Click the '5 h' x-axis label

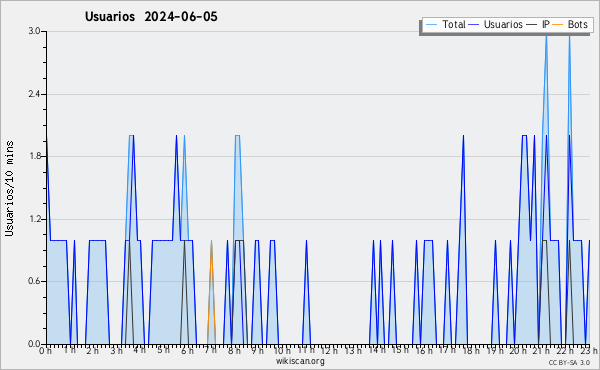point(163,350)
